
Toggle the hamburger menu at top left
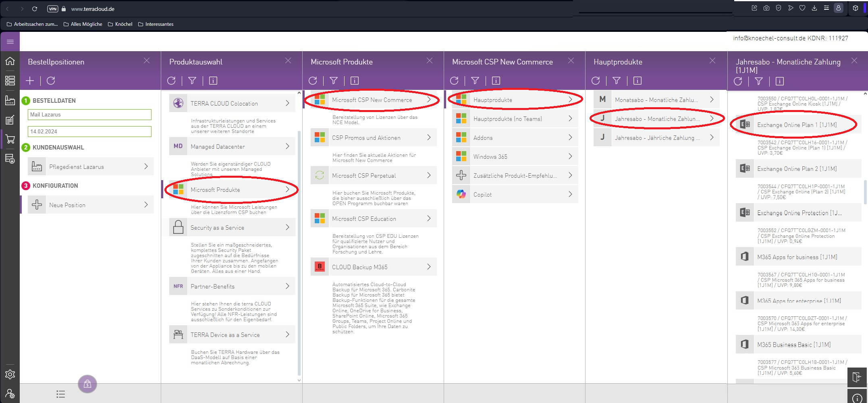[10, 42]
